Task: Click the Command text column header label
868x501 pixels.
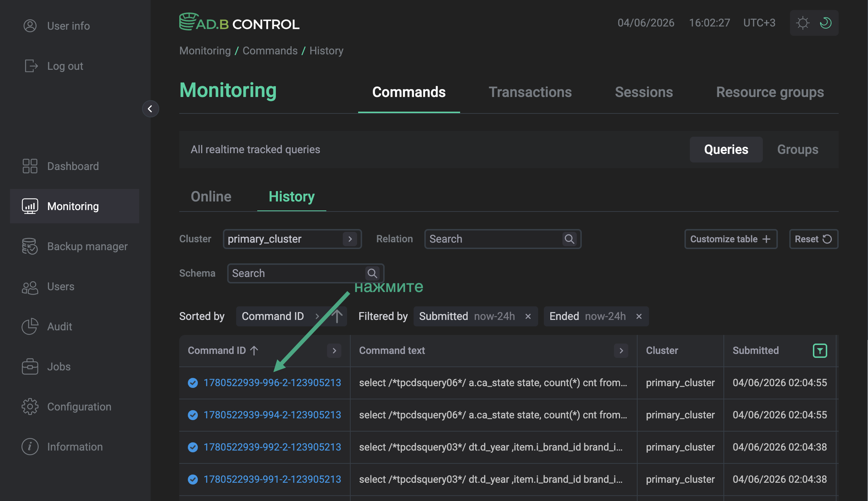Action: click(392, 351)
